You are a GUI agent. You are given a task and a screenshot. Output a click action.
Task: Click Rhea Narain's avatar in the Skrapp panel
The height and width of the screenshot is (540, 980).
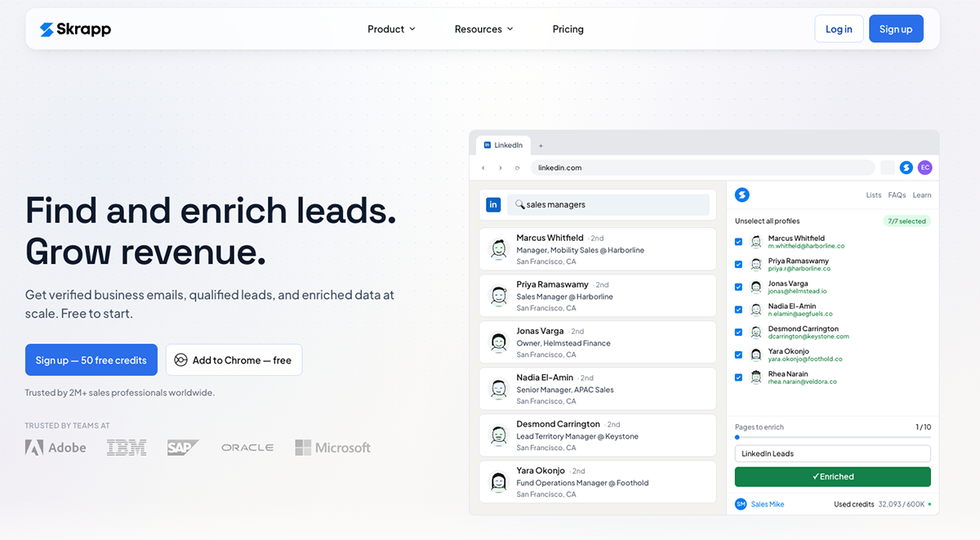point(755,377)
